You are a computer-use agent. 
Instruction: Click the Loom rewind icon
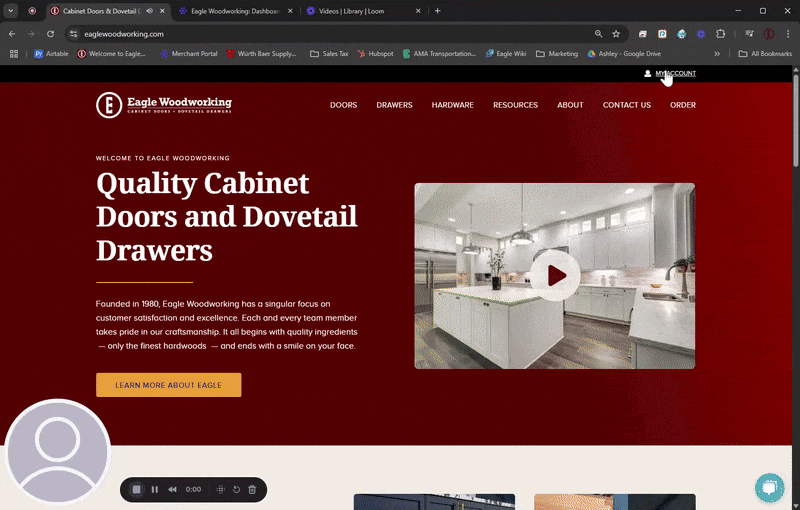pos(172,490)
